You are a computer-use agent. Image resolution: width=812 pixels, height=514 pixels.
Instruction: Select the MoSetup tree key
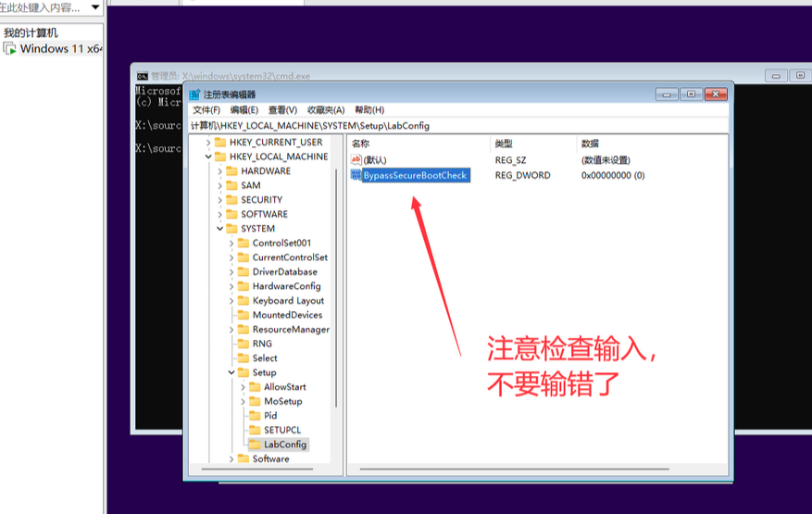(x=282, y=401)
